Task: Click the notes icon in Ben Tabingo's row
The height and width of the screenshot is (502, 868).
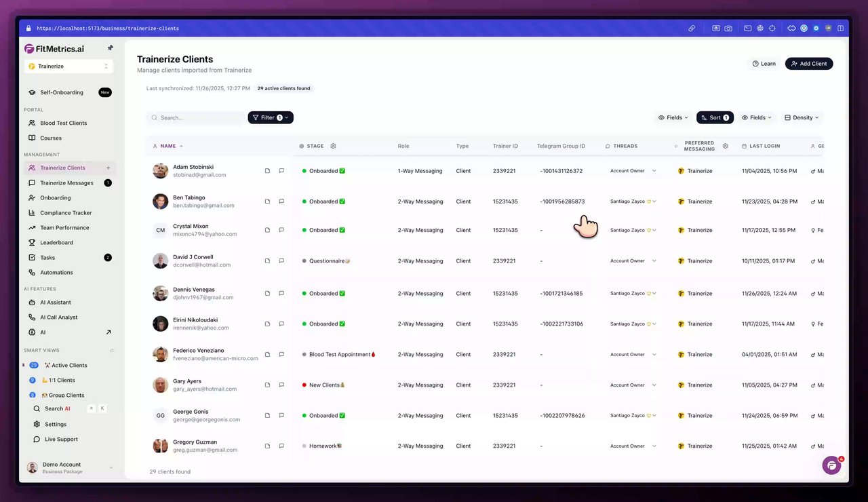Action: pyautogui.click(x=267, y=201)
